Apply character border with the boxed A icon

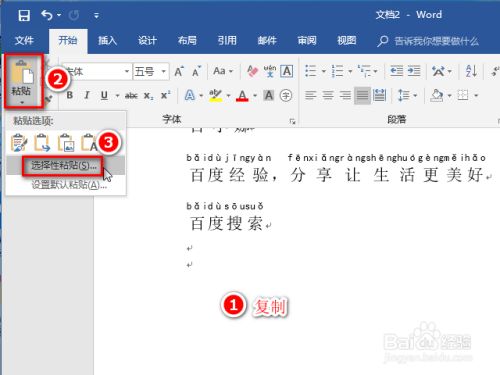287,71
